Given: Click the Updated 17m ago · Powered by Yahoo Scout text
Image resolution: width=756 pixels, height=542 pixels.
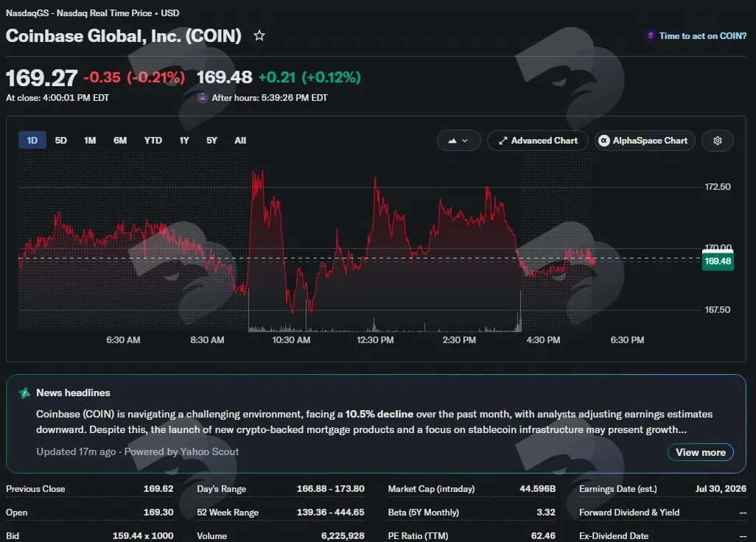Looking at the screenshot, I should [137, 452].
